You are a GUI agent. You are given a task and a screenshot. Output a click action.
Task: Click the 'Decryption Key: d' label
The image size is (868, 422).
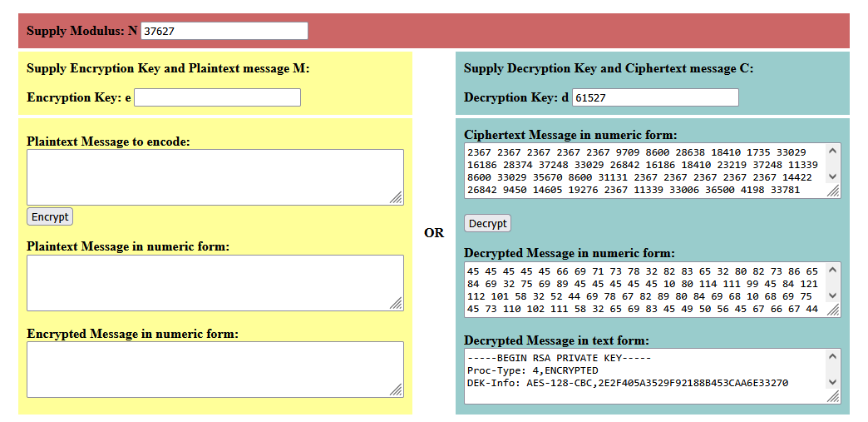click(516, 97)
